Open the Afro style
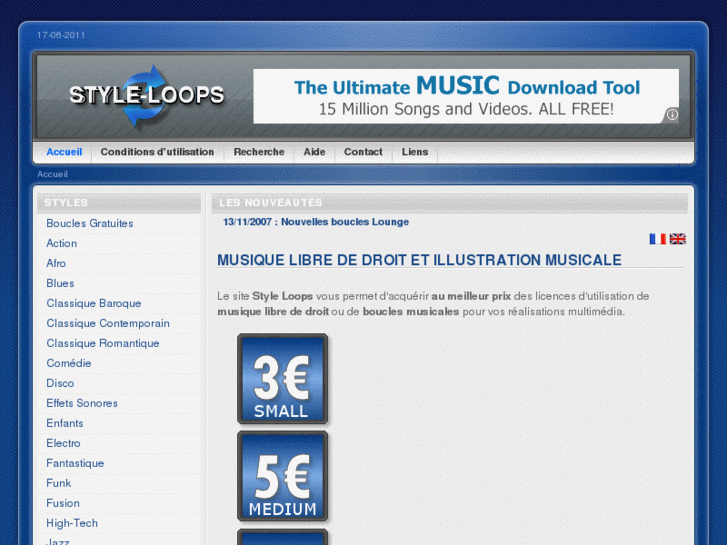Viewport: 727px width, 545px height. [x=56, y=263]
